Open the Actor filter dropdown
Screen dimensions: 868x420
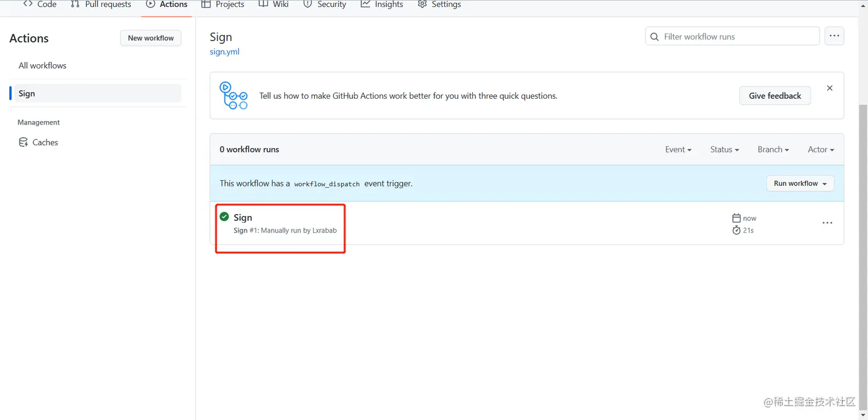pyautogui.click(x=821, y=149)
